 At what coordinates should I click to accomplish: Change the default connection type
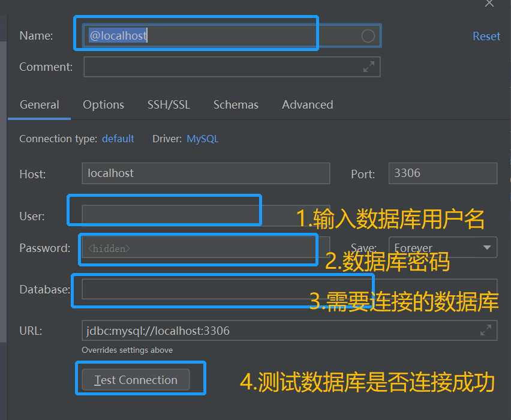pos(118,139)
